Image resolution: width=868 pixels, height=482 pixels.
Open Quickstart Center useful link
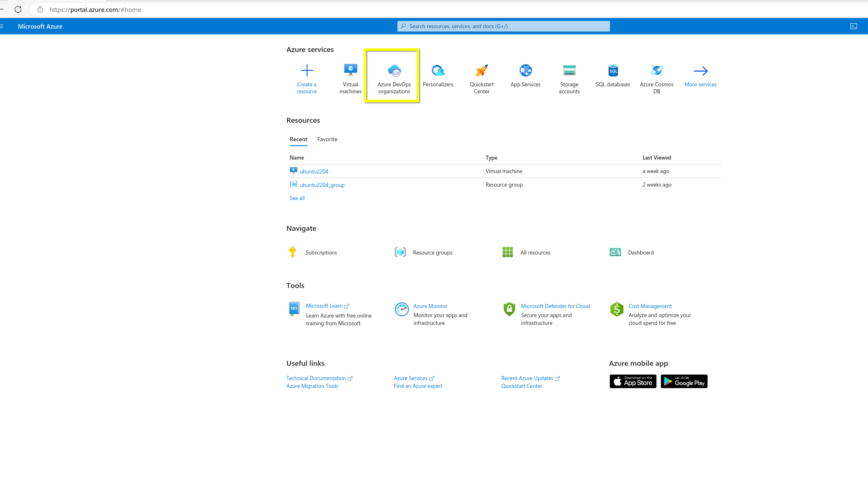pyautogui.click(x=522, y=386)
